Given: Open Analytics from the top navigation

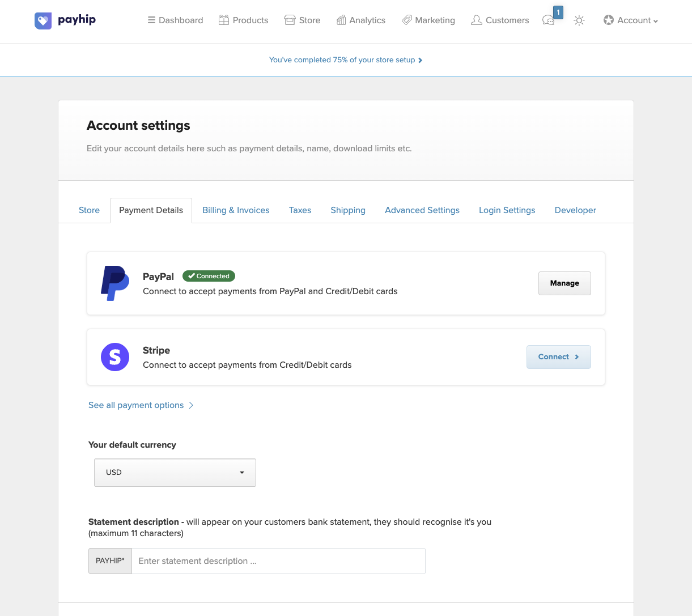Looking at the screenshot, I should click(360, 20).
